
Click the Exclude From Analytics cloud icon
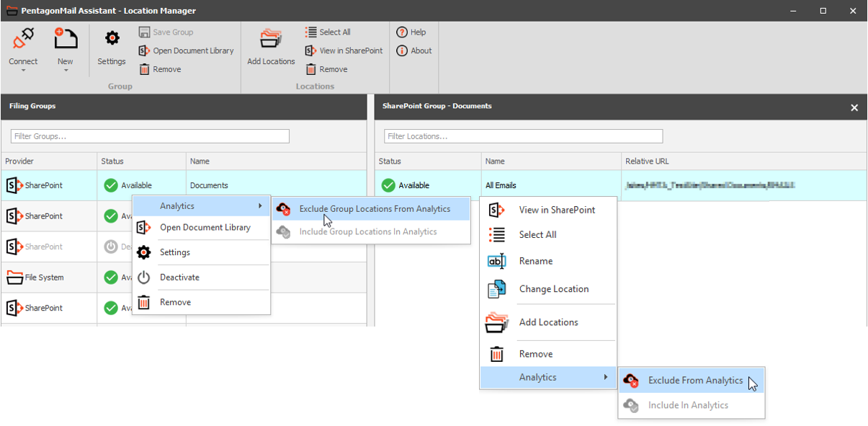coord(632,381)
